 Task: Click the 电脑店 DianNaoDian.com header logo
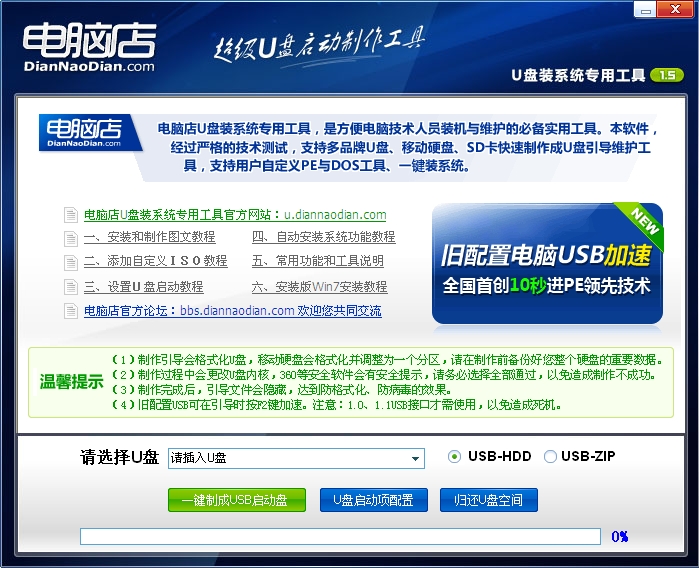pyautogui.click(x=89, y=48)
